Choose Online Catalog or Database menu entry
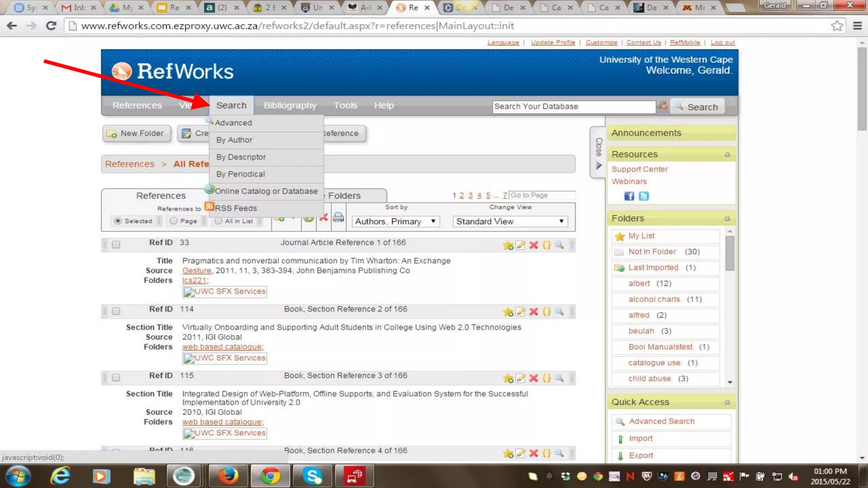This screenshot has width=868, height=488. tap(266, 191)
